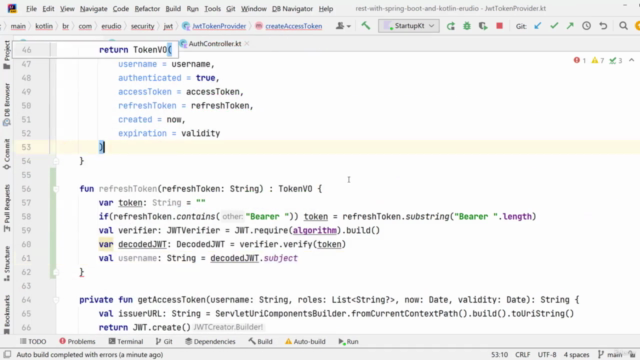This screenshot has height=360, width=640.
Task: Open the Build tool window
Action: tap(260, 341)
